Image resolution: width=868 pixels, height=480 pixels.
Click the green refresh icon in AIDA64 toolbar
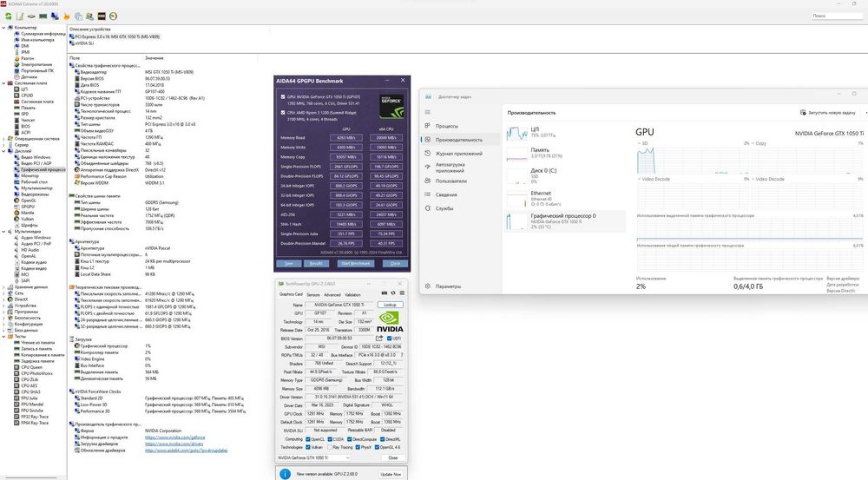(x=9, y=16)
